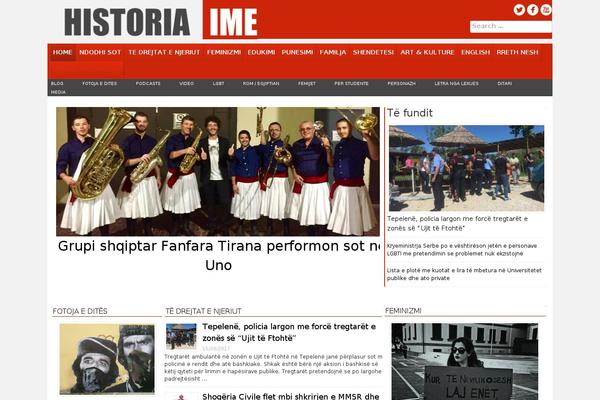
Task: Open the SHENDETESI menu item
Action: (373, 52)
